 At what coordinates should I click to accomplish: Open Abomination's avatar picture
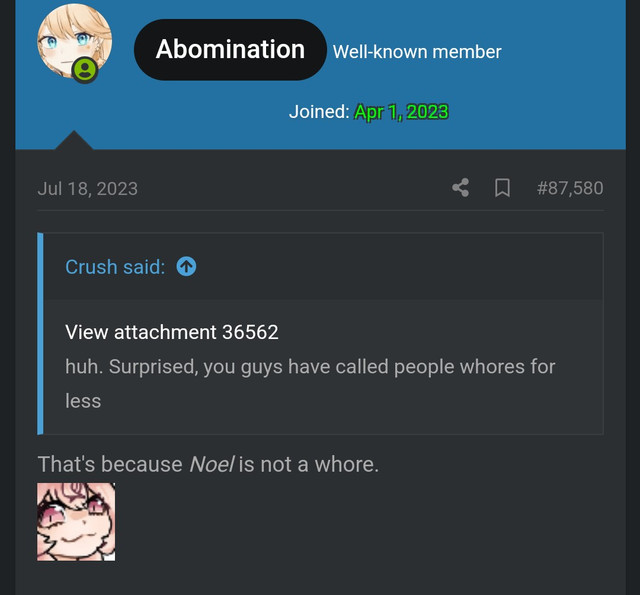click(75, 41)
